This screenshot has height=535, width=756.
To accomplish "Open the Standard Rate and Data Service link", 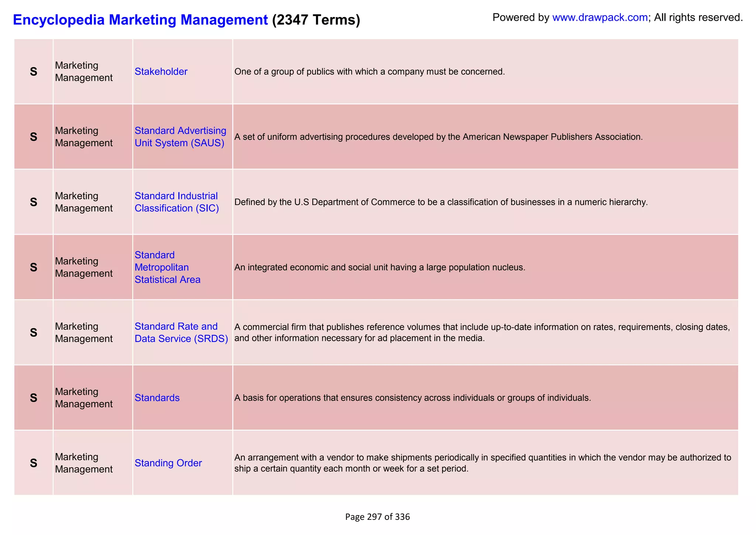I will (181, 332).
